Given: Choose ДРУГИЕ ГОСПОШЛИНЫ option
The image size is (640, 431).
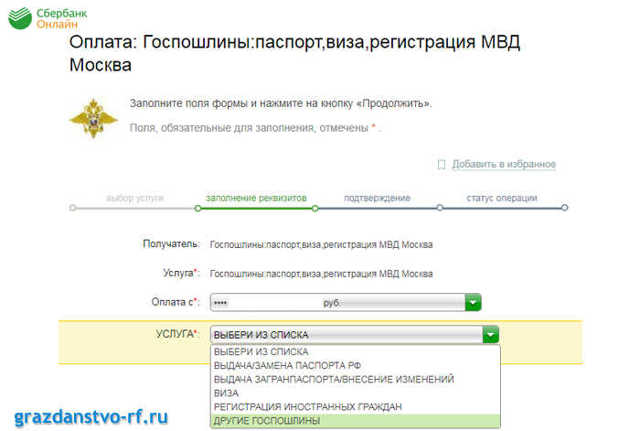Looking at the screenshot, I should [355, 421].
